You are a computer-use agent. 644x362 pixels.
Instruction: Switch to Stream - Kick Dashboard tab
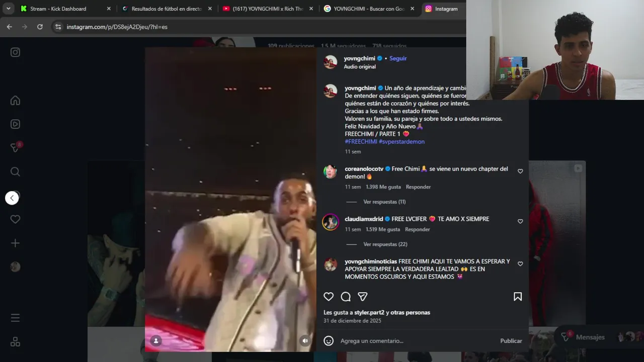pos(58,9)
